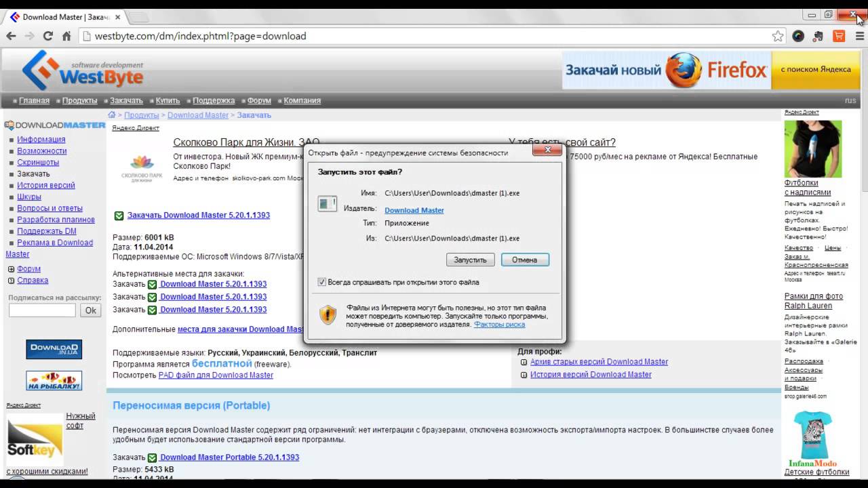Image resolution: width=868 pixels, height=488 pixels.
Task: Open the Купить menu item
Action: tap(167, 100)
